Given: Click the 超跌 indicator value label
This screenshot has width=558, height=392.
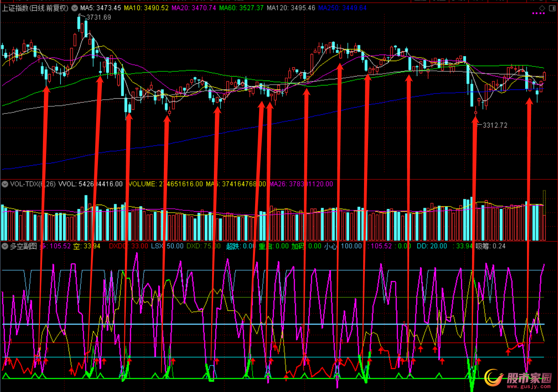Looking at the screenshot, I should [x=241, y=246].
